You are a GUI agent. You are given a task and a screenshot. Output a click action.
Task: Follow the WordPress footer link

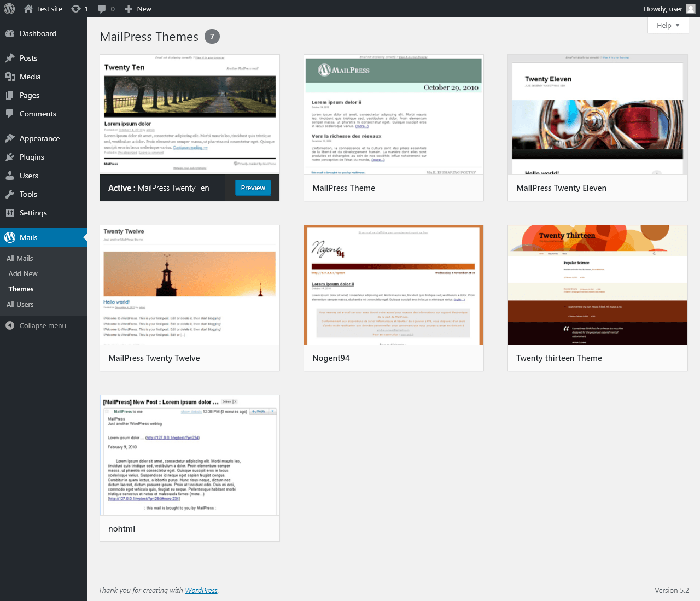201,590
